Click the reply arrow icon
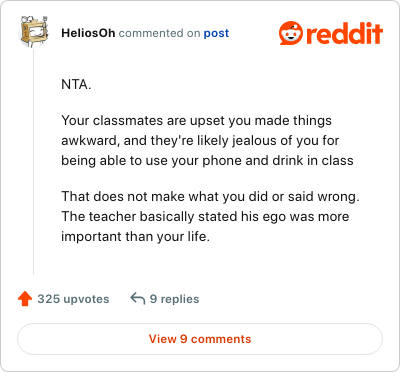Viewport: 400px width, 372px height. click(138, 298)
